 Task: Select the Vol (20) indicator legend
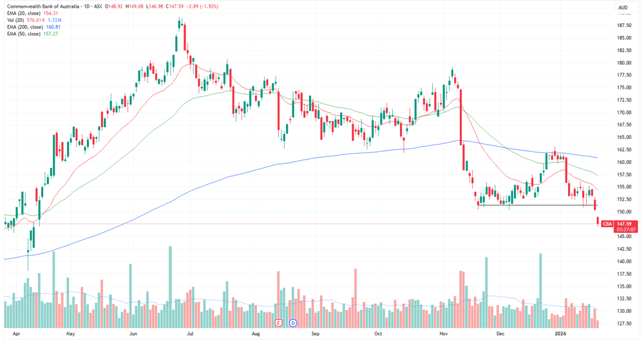pyautogui.click(x=16, y=20)
